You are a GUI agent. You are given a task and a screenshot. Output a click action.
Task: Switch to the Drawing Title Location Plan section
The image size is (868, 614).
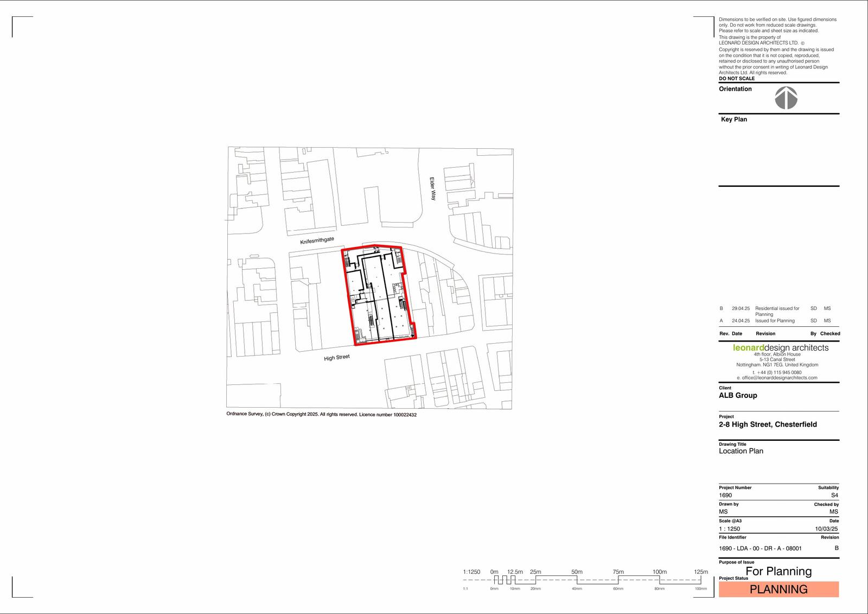click(x=741, y=451)
